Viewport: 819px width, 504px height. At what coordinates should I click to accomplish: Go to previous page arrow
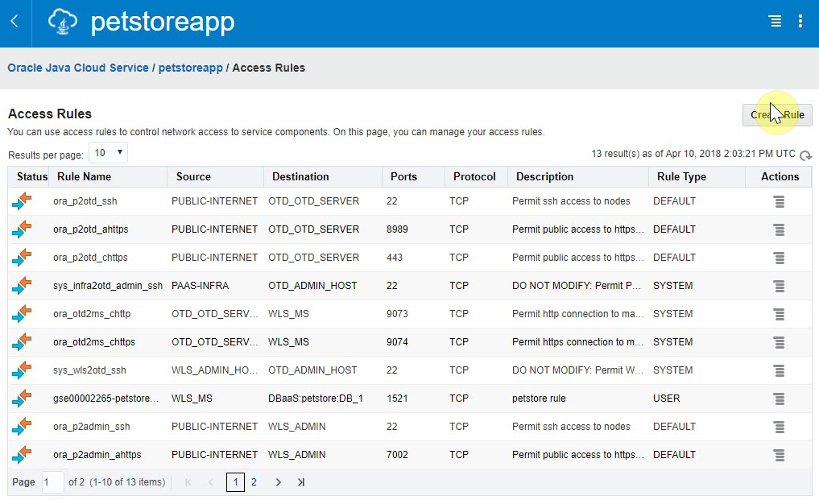click(x=211, y=482)
